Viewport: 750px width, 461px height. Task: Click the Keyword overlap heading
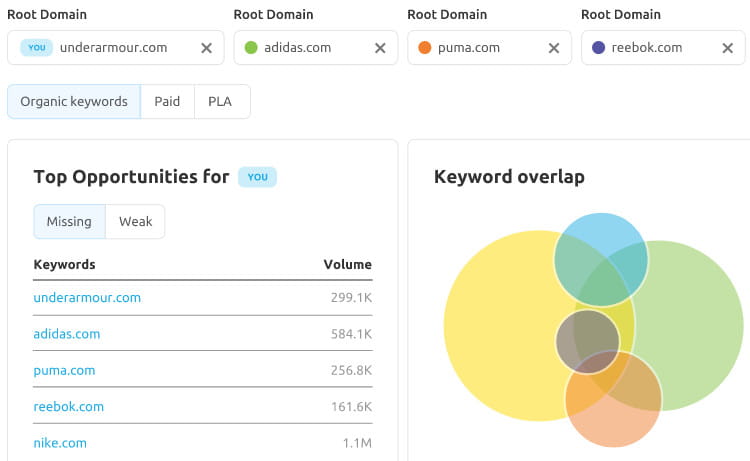pyautogui.click(x=509, y=177)
